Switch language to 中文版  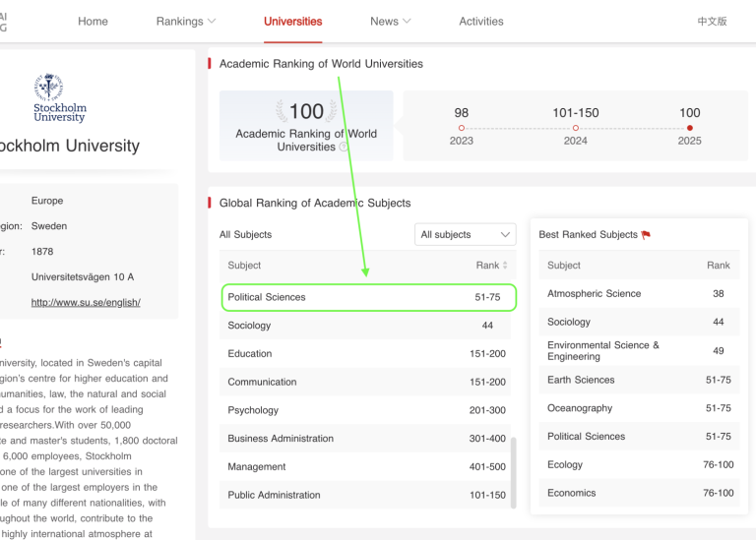(x=711, y=22)
